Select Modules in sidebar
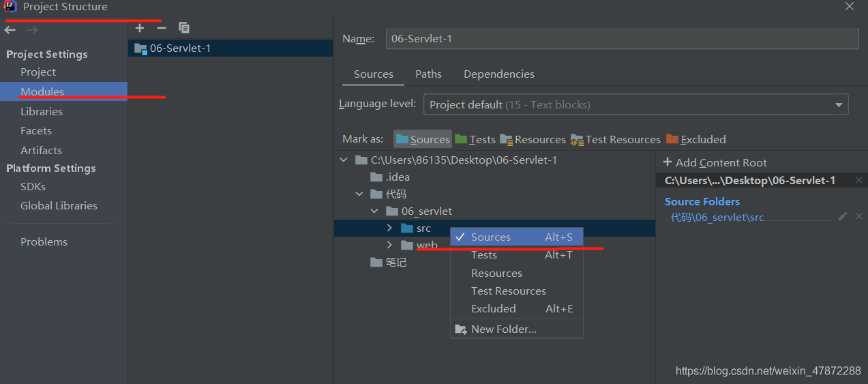Image resolution: width=868 pixels, height=384 pixels. tap(63, 91)
